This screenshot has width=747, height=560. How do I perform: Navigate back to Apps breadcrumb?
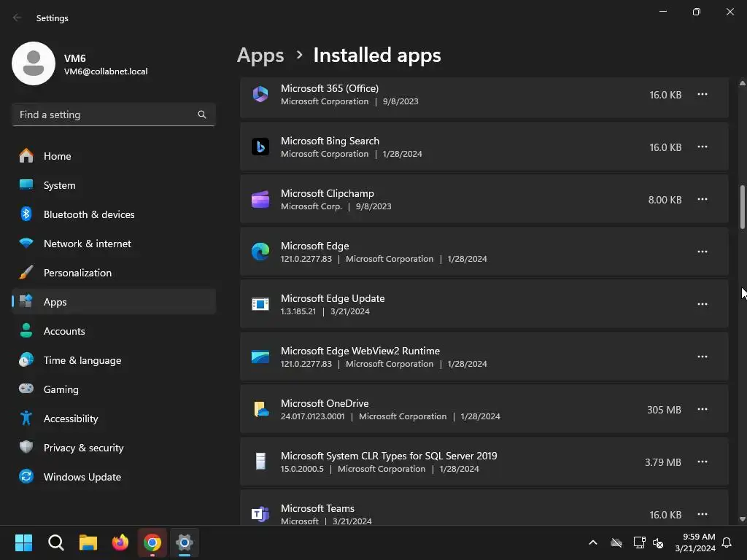(x=260, y=55)
